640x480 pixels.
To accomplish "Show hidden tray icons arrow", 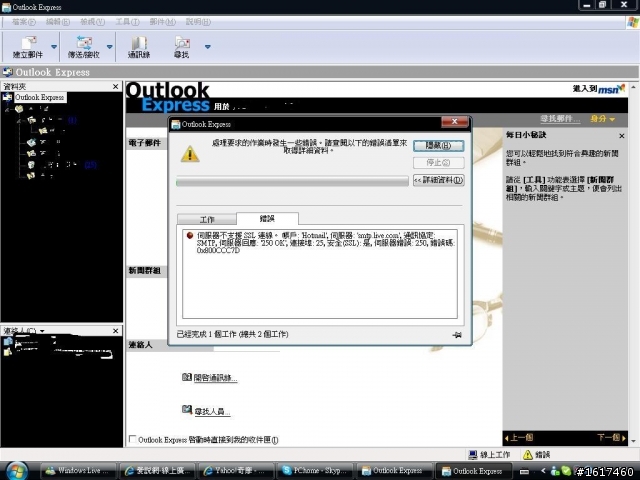I will pos(543,471).
